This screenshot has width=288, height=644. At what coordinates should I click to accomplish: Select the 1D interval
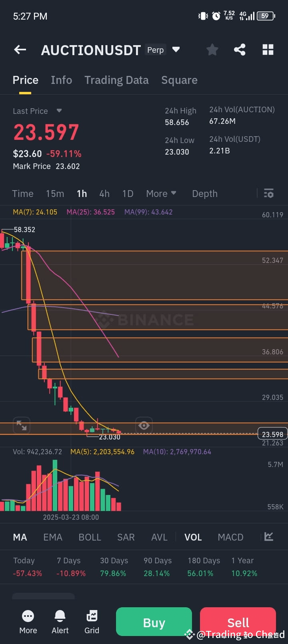click(128, 194)
